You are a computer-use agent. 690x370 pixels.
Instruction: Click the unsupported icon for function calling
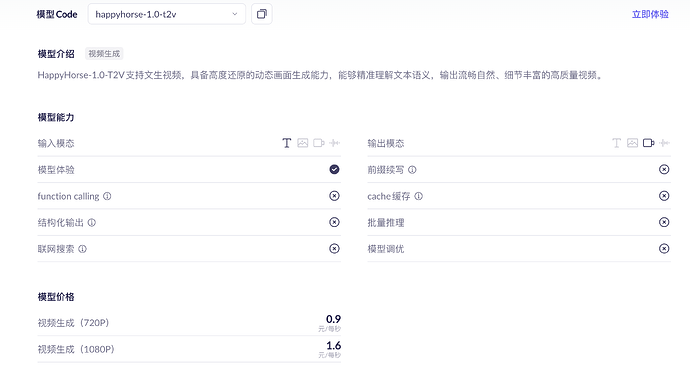coord(334,196)
